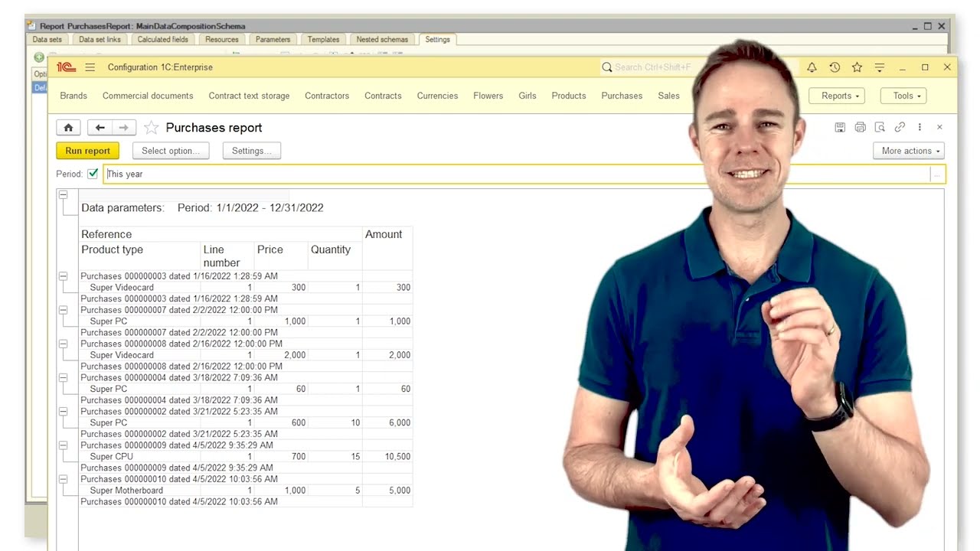
Task: Open Purchases section
Action: pos(622,96)
